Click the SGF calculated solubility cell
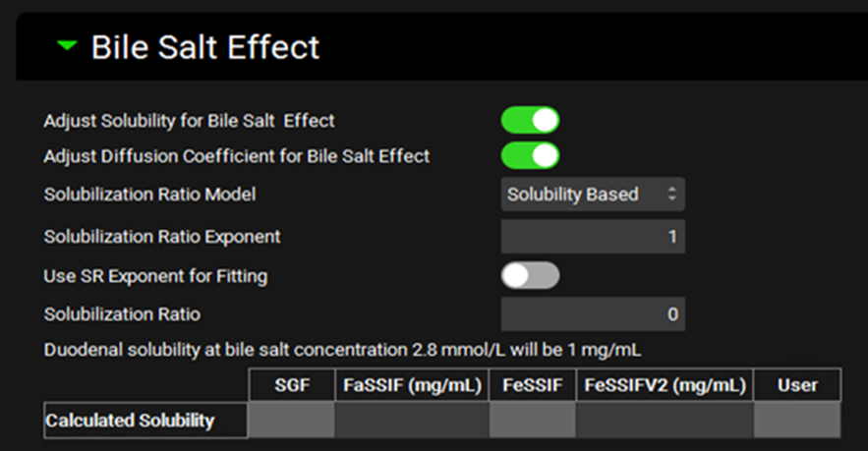The height and width of the screenshot is (451, 868). click(x=291, y=421)
